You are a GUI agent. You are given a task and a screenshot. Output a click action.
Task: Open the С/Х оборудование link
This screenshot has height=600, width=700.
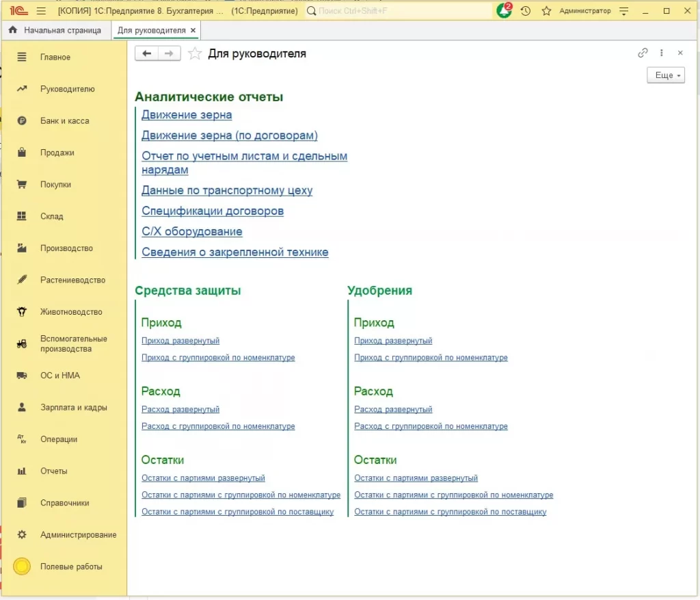pos(192,231)
